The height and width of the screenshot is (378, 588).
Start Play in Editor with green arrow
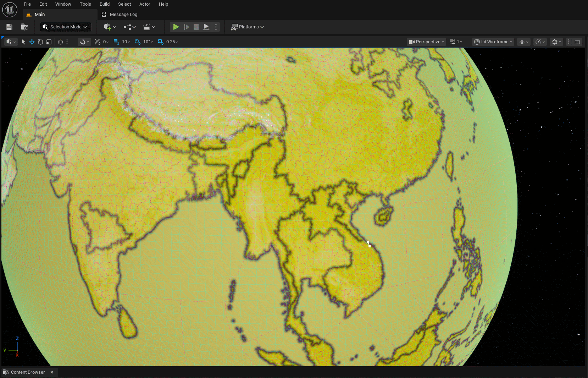176,27
